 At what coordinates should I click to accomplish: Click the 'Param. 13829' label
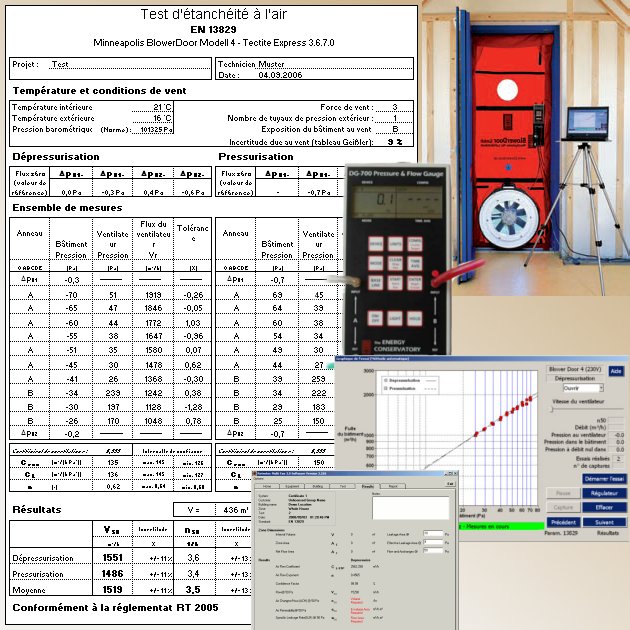point(561,533)
